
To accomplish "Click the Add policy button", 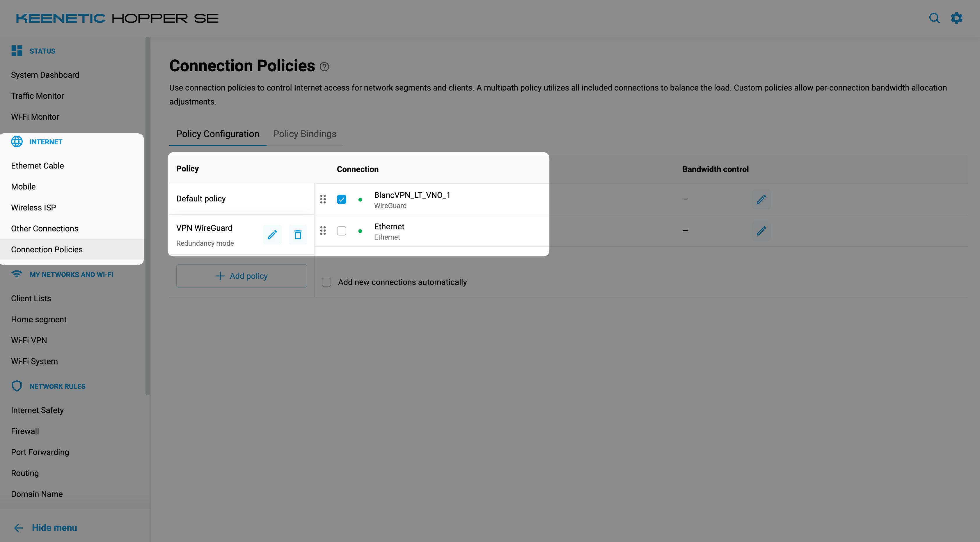I will (x=242, y=276).
